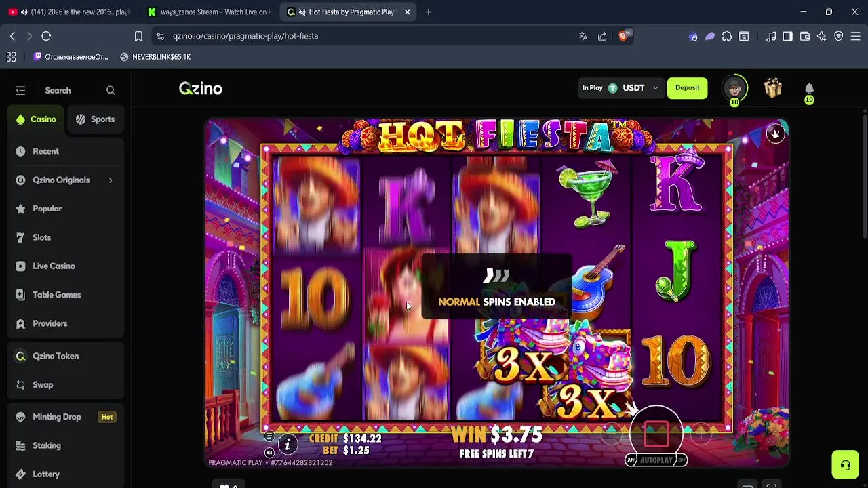Image resolution: width=868 pixels, height=488 pixels.
Task: Click the corner icon at top-right of game frame
Action: tap(775, 134)
